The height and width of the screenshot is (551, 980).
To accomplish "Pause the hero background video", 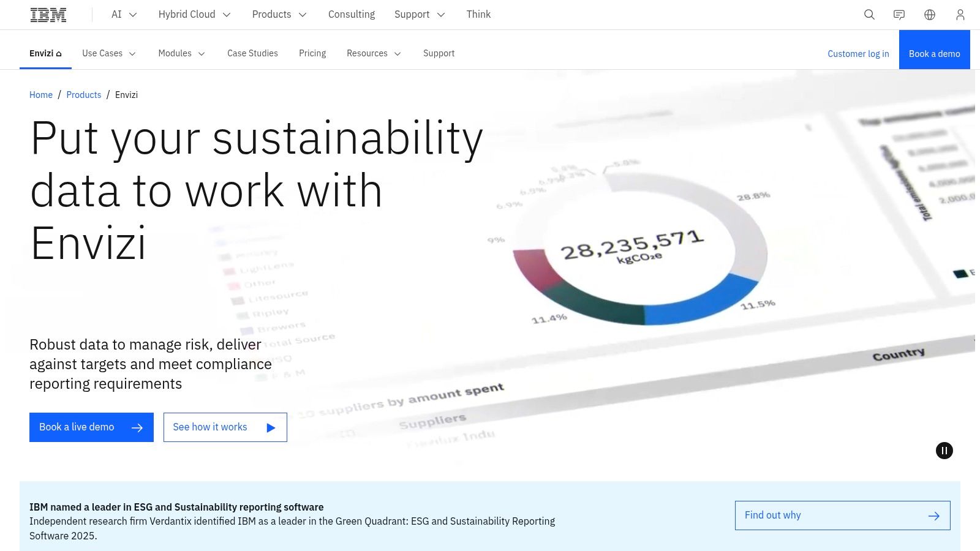I will (944, 451).
